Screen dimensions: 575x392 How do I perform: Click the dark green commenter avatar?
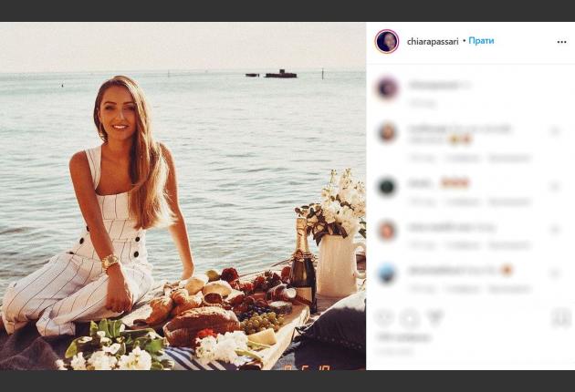387,186
